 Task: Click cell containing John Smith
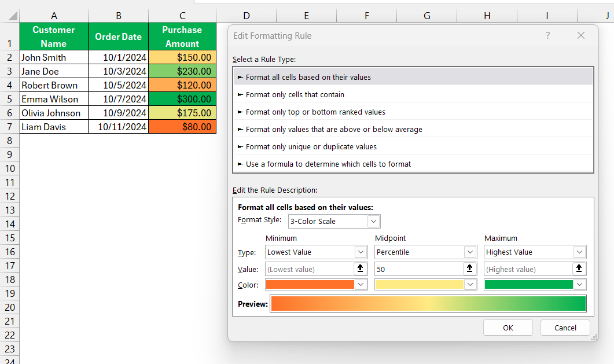54,57
